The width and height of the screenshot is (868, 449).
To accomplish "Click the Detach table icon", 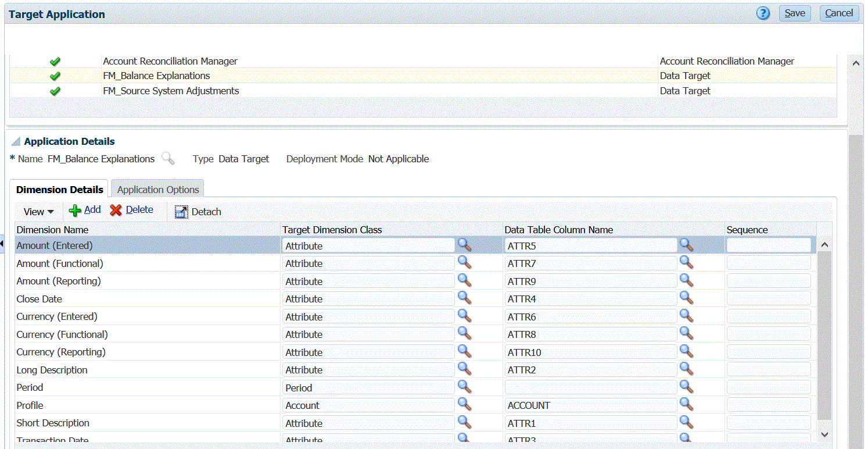I will (x=182, y=212).
